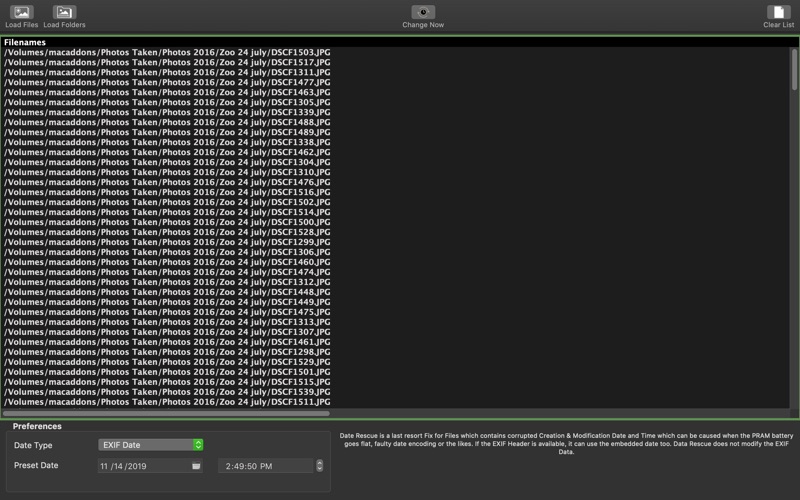800x500 pixels.
Task: Select the DSCF1528.JPG file row
Action: 396,232
